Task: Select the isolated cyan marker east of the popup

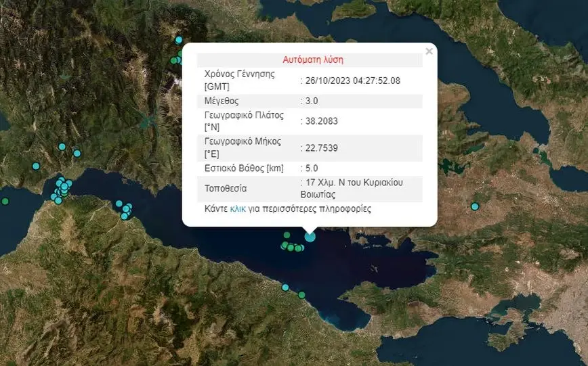Action: 475,206
